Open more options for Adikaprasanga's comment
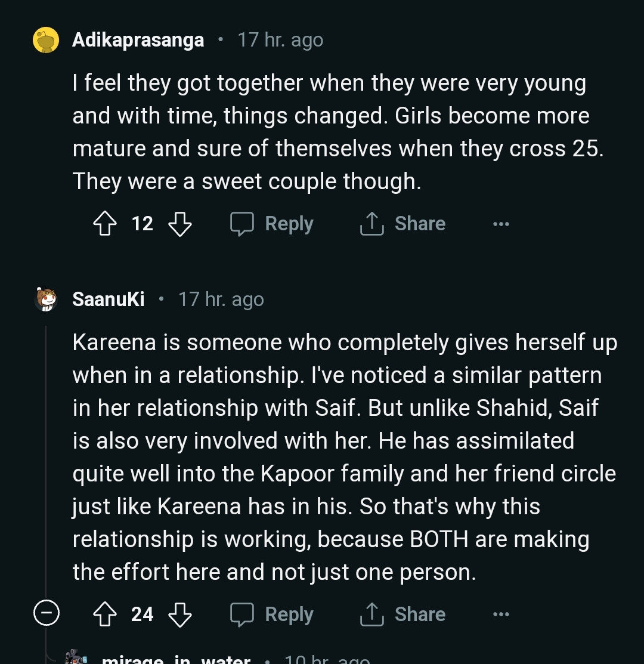The width and height of the screenshot is (644, 664). (501, 224)
